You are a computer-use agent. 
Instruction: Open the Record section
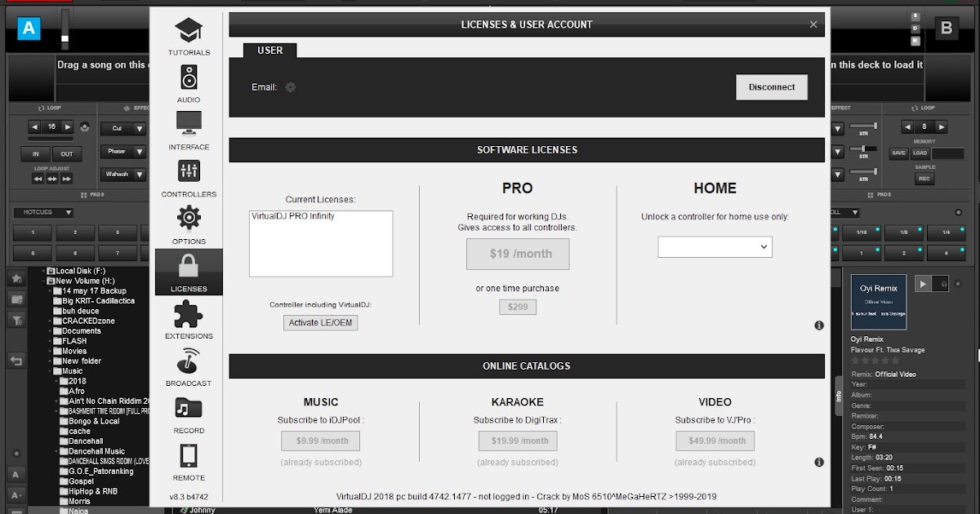pyautogui.click(x=189, y=414)
